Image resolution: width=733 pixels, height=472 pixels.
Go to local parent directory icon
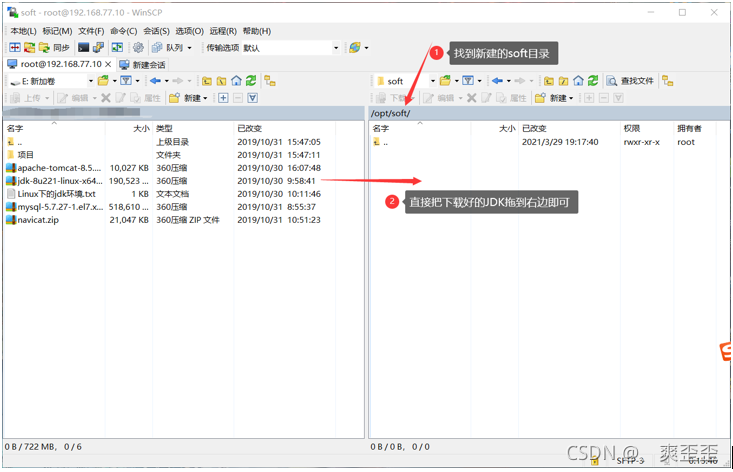tap(207, 81)
